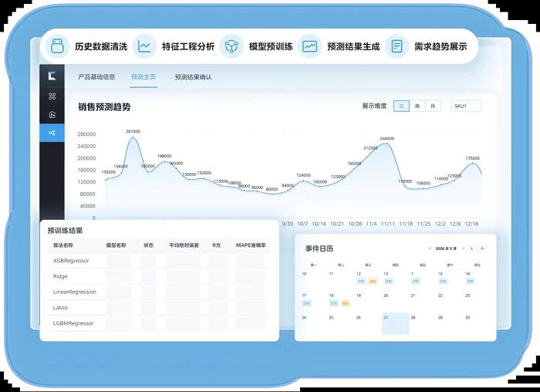Set display dimension to 周
Viewport: 540px width, 392px height.
(417, 106)
